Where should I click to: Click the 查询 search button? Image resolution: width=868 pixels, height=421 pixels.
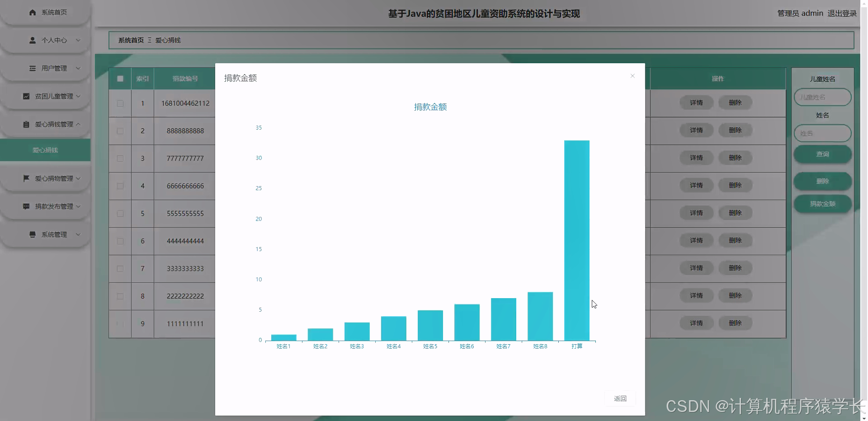(x=822, y=154)
